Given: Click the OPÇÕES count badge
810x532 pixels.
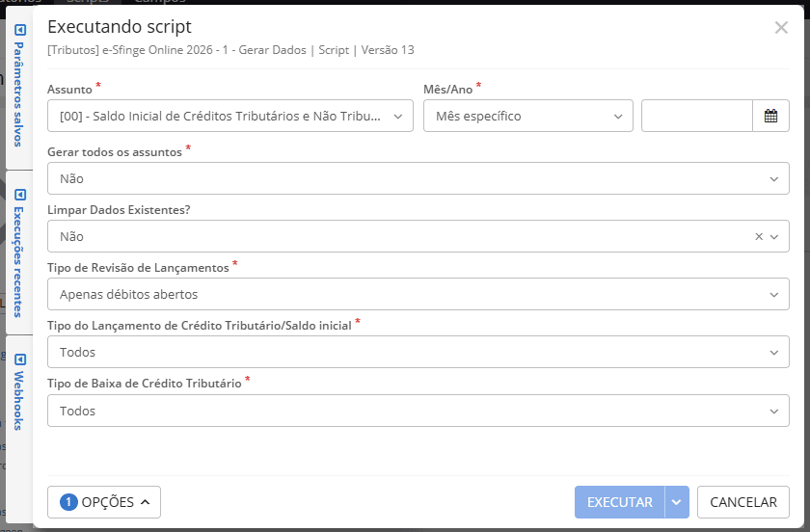Looking at the screenshot, I should pyautogui.click(x=68, y=502).
